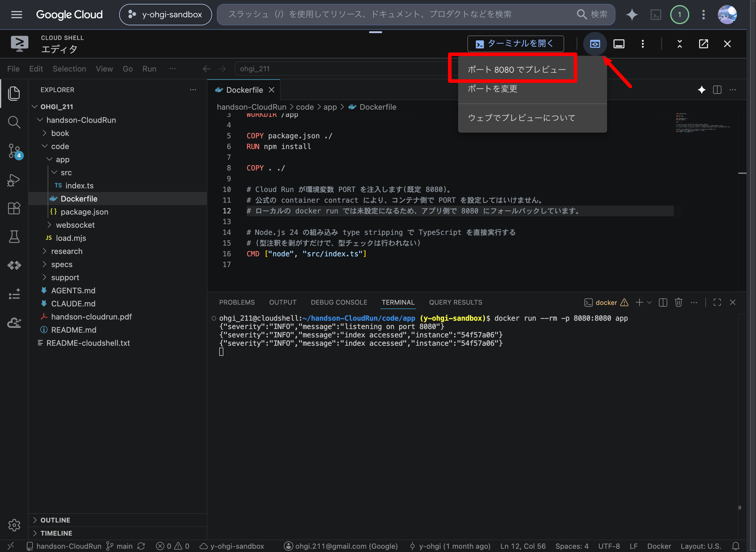
Task: Split the editor right
Action: coord(717,90)
